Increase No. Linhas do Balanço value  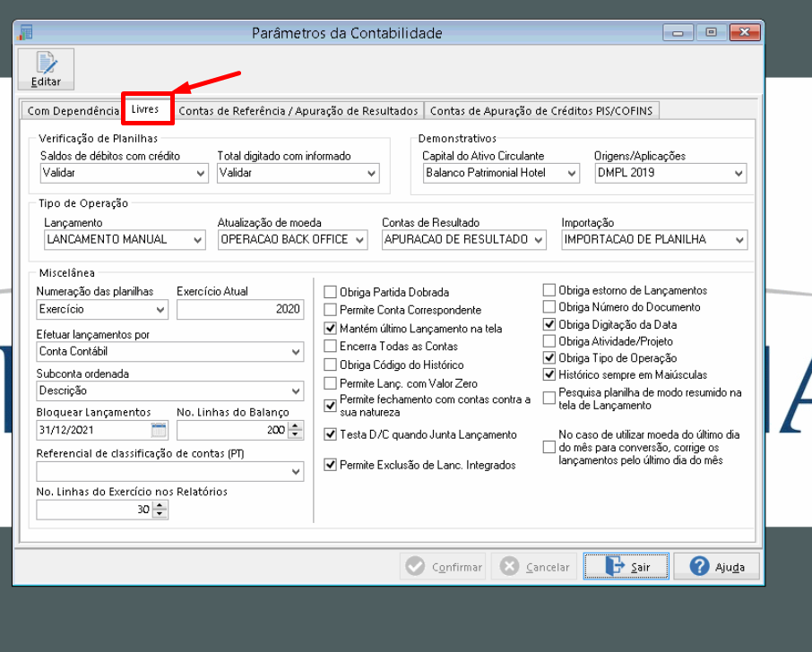[296, 425]
